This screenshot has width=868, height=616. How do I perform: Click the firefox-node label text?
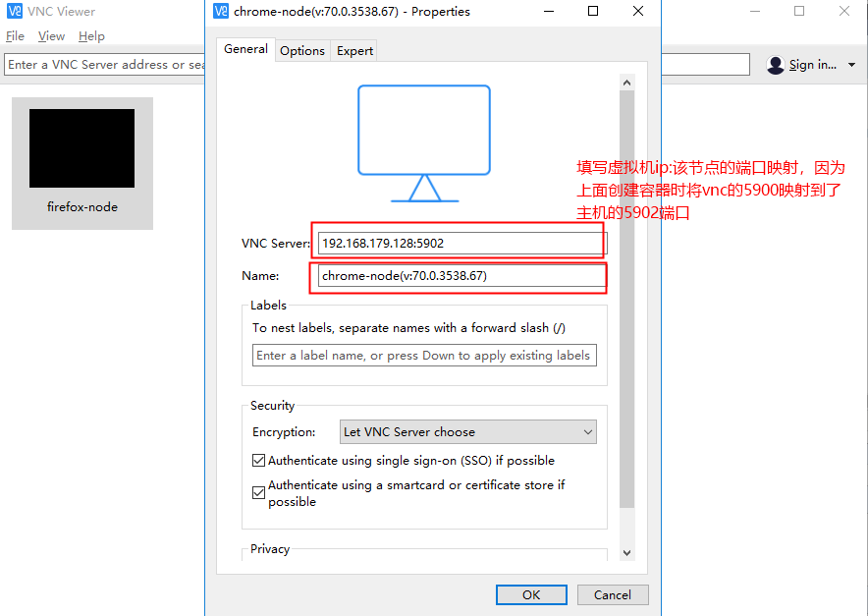click(82, 207)
